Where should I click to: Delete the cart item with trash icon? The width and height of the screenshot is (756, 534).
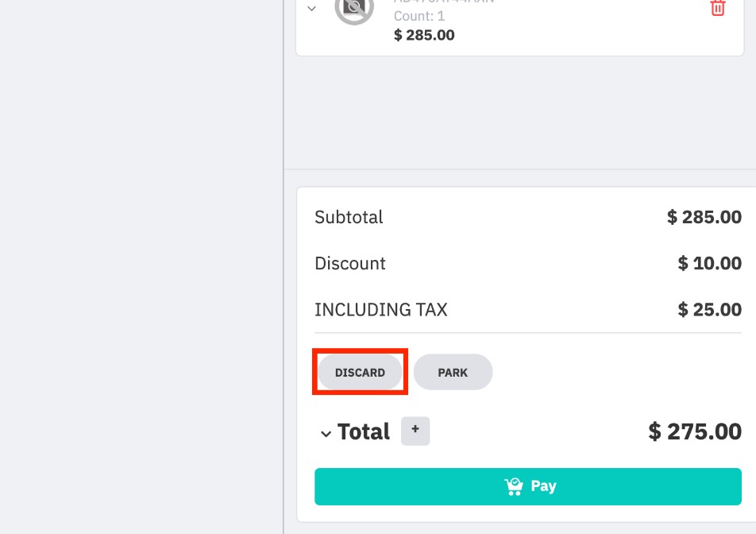[x=718, y=8]
